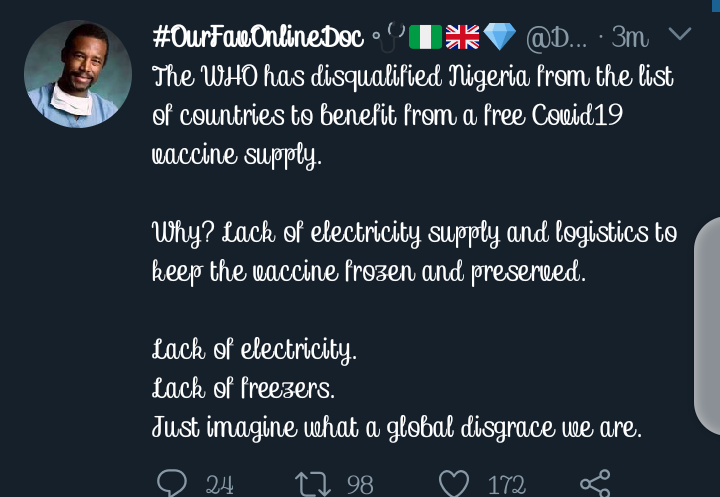Viewport: 720px width, 497px height.
Task: View the 98 retweets count
Action: 360,485
